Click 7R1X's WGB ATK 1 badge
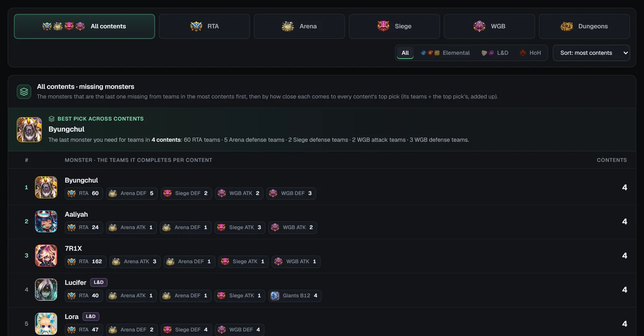This screenshot has height=336, width=644. (x=296, y=261)
